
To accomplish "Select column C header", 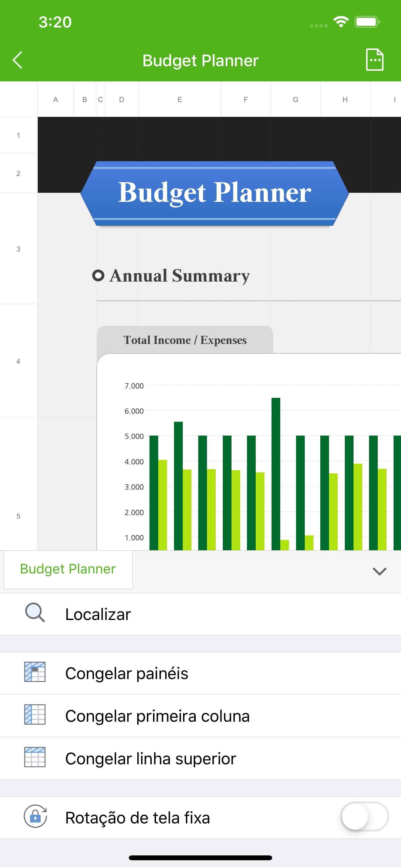I will (100, 99).
